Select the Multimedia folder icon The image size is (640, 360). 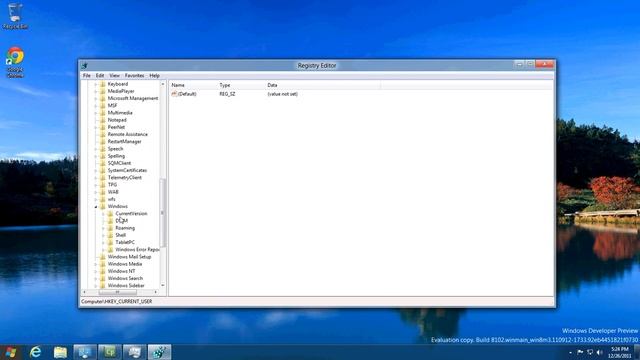click(x=103, y=113)
